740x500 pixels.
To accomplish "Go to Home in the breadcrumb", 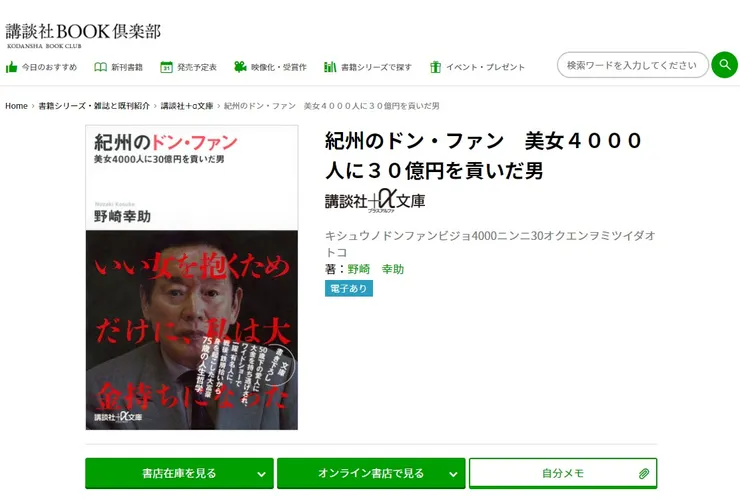I will click(x=17, y=106).
